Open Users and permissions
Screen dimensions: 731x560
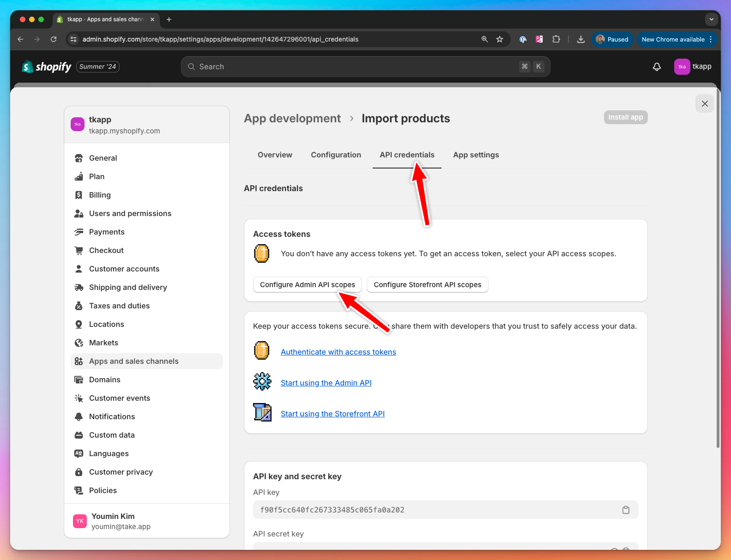coord(147,213)
